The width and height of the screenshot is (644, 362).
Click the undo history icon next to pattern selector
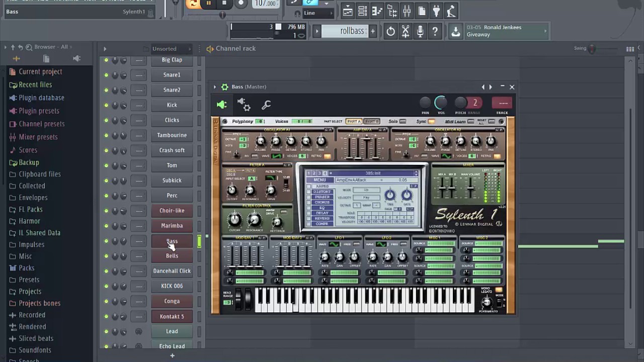[390, 31]
